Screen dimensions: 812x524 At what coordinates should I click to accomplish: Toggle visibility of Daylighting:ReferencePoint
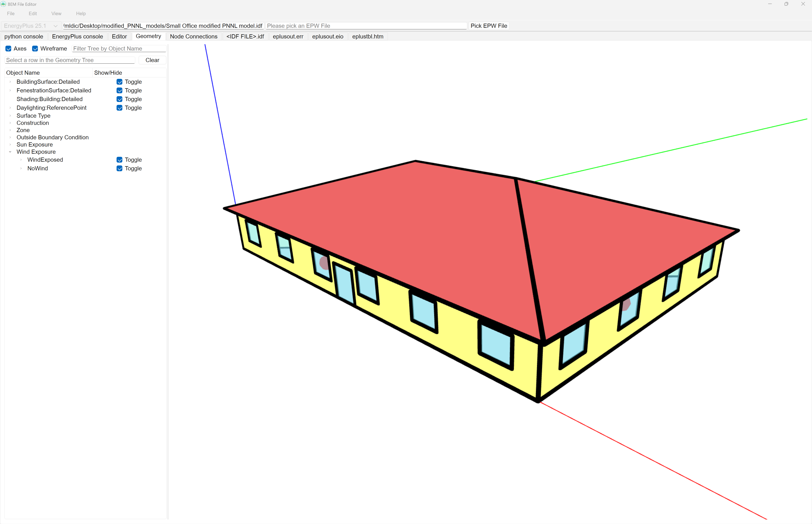(x=119, y=108)
